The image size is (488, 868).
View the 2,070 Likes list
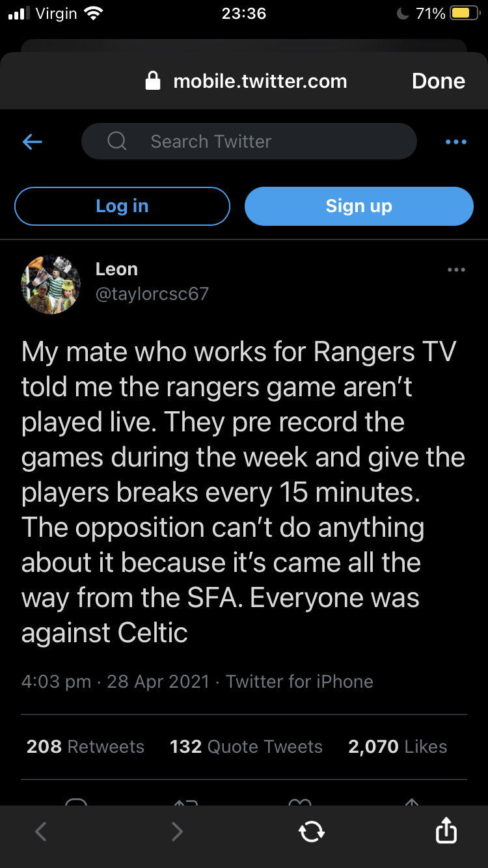tap(398, 746)
